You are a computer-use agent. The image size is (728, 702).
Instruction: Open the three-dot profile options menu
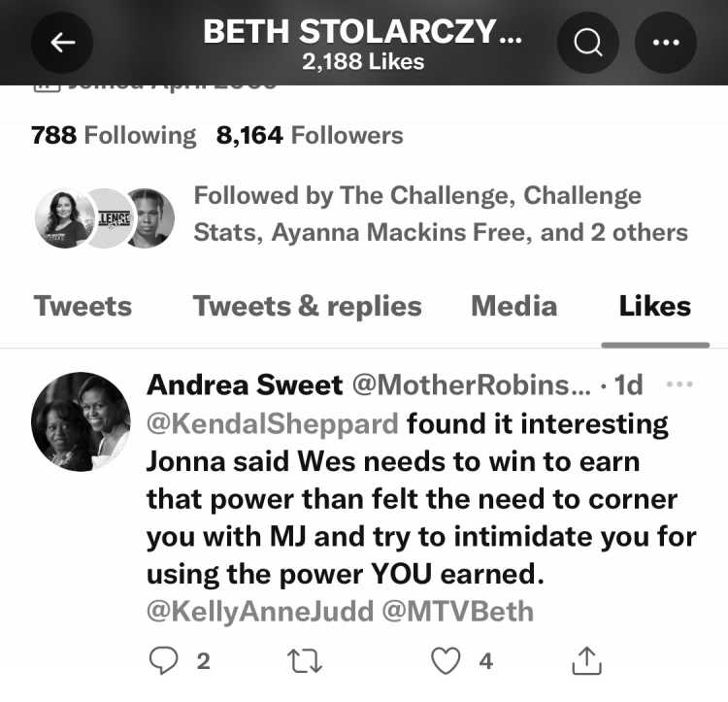(665, 43)
